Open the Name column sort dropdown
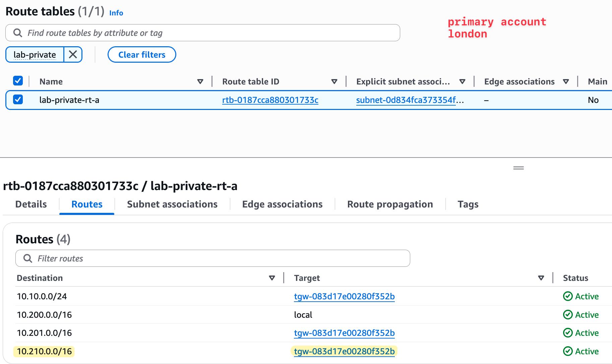The image size is (612, 364). click(x=200, y=81)
